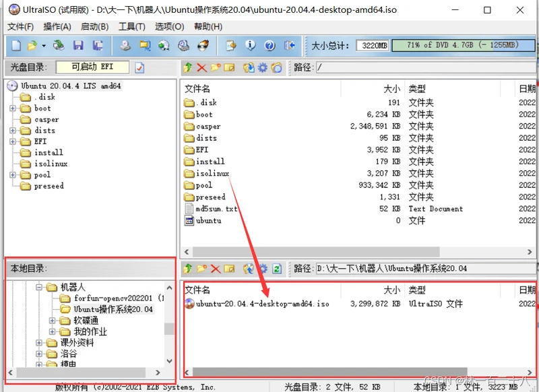Open the 工具(T) menu
539x392 pixels.
[131, 26]
